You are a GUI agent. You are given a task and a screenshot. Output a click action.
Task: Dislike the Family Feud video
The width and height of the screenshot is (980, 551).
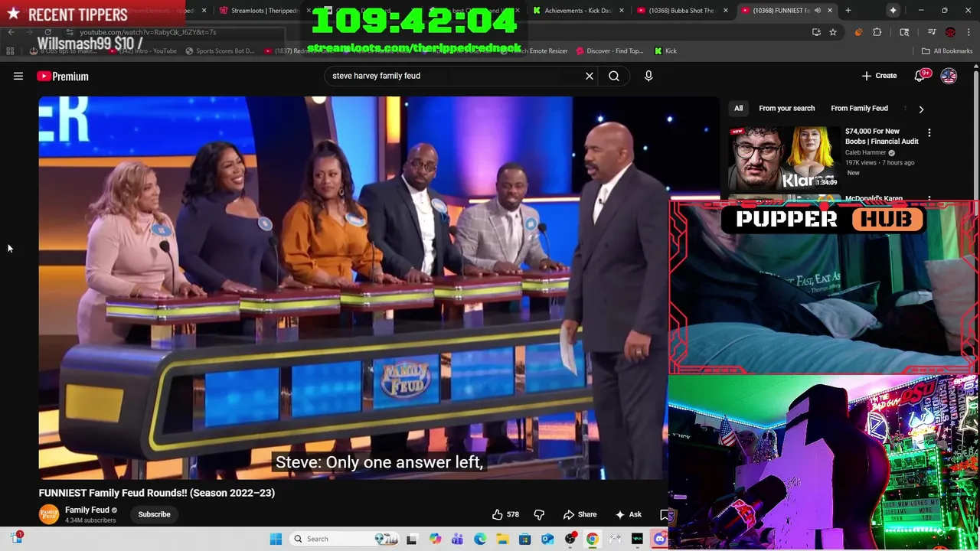pyautogui.click(x=539, y=514)
